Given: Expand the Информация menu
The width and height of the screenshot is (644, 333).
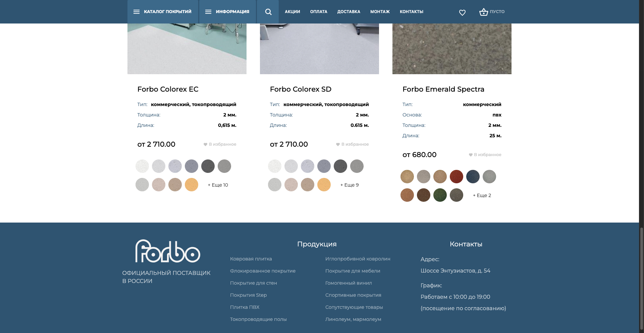Looking at the screenshot, I should pyautogui.click(x=227, y=12).
